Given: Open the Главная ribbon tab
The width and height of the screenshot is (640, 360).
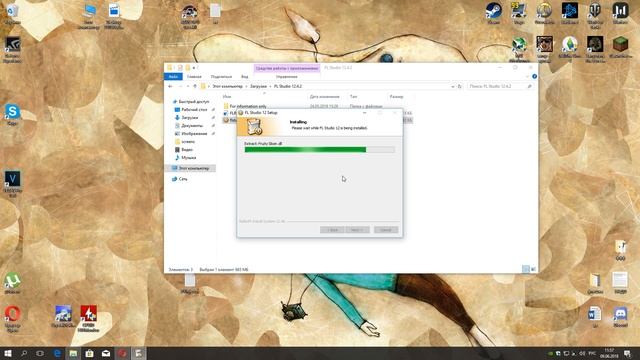Looking at the screenshot, I should pyautogui.click(x=194, y=76).
